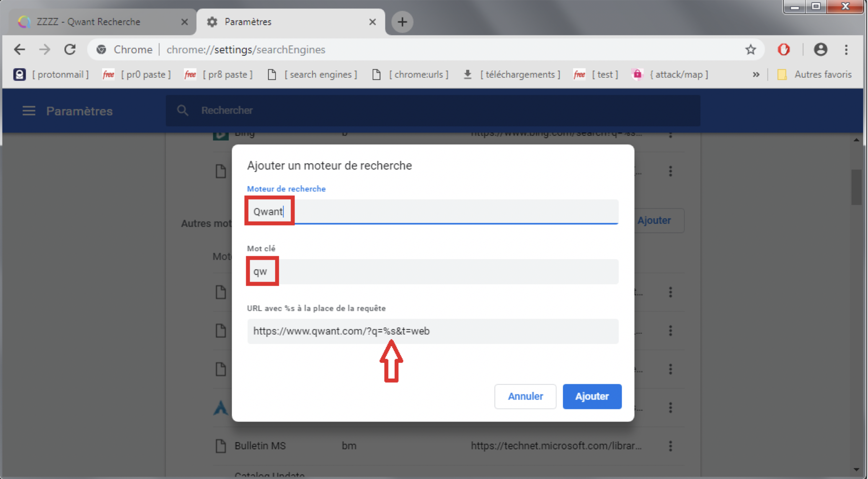The height and width of the screenshot is (479, 868).
Task: Click the magnifier icon in settings search
Action: tap(183, 111)
